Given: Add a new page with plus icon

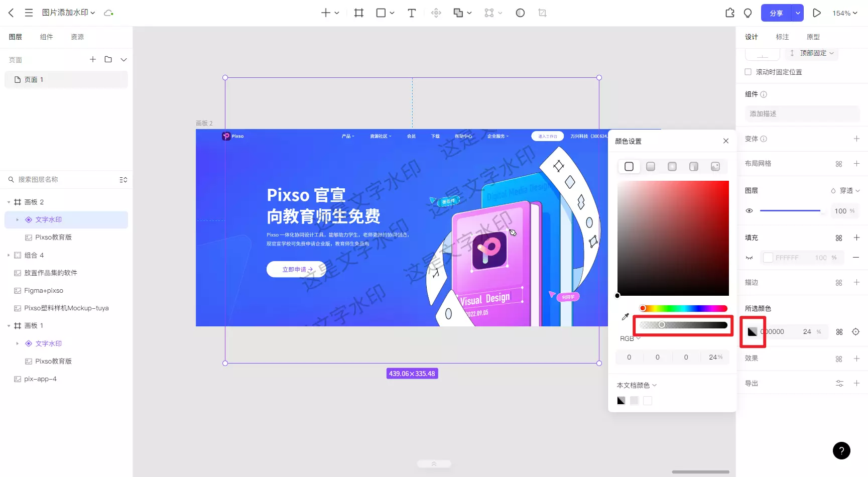Looking at the screenshot, I should point(93,59).
